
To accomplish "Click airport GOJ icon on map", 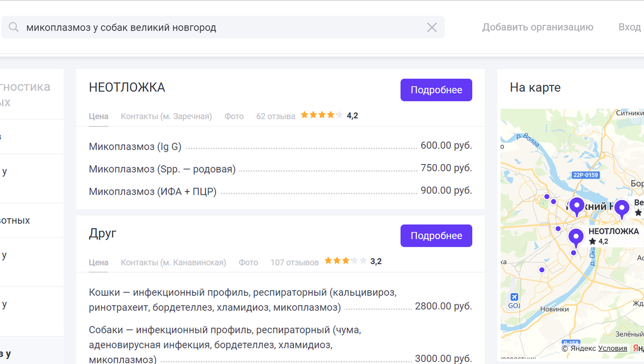I will [514, 297].
